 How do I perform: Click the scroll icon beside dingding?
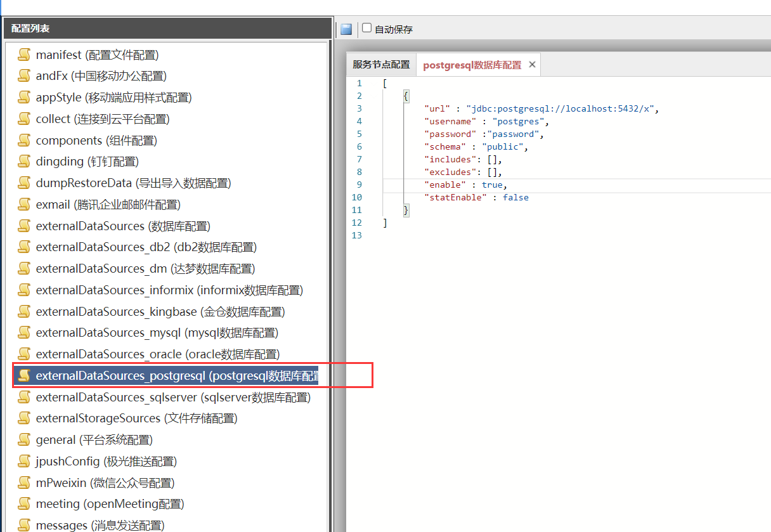click(24, 162)
